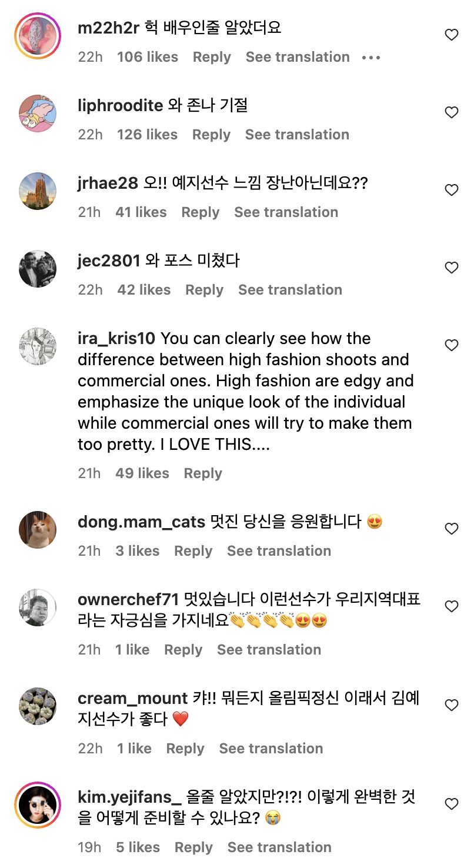Like liphroodite's comment with the heart

[x=451, y=112]
